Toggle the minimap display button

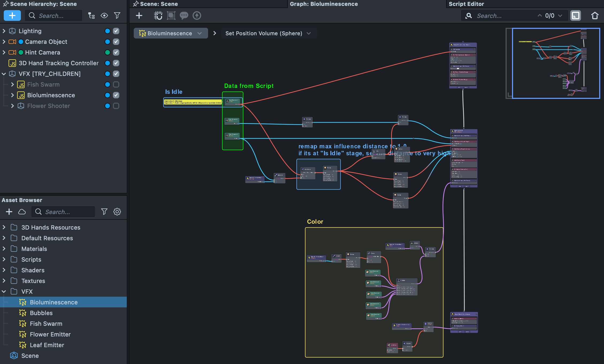[x=575, y=16]
